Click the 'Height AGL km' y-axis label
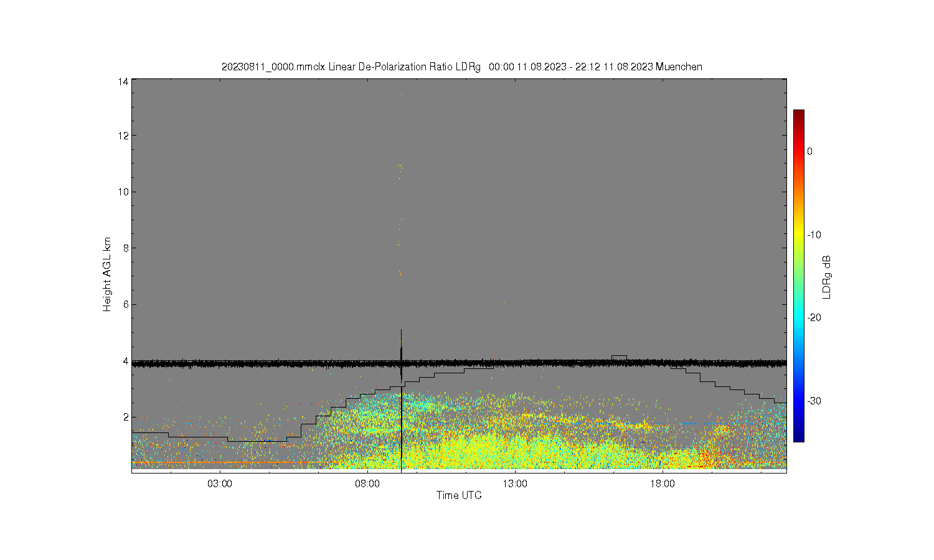934x560 pixels. tap(107, 274)
